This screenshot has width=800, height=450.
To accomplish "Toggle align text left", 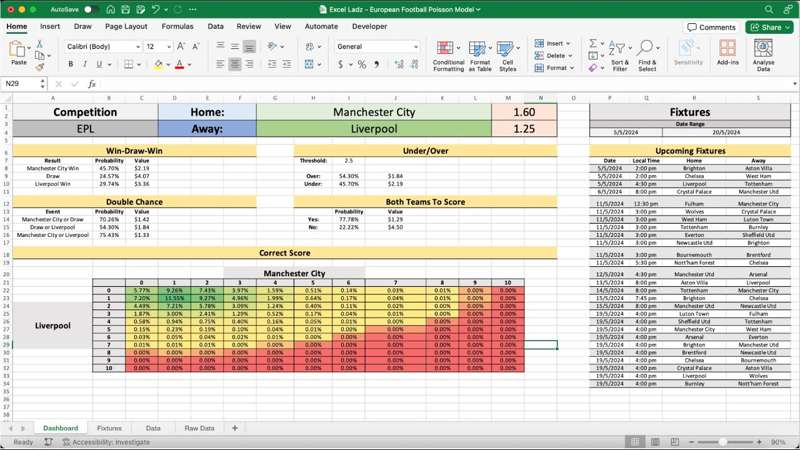I will click(220, 64).
